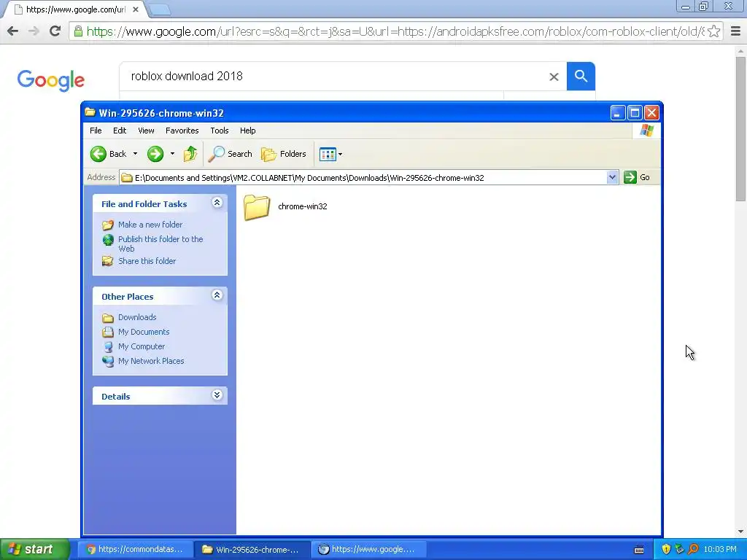Open the View menu
Viewport: 747px width, 560px height.
point(146,131)
